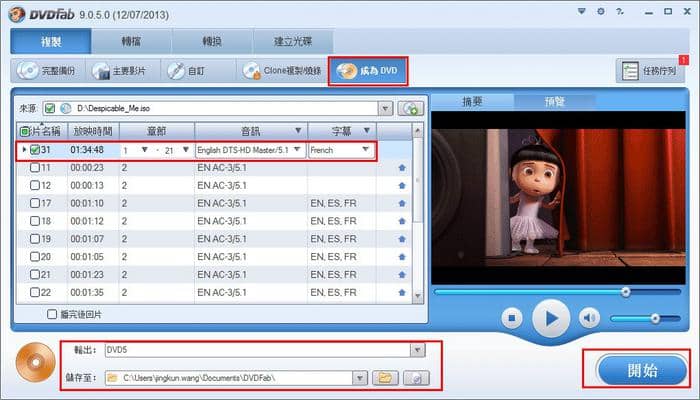The image size is (700, 400).
Task: Enable the checkbox below the title list
Action: pyautogui.click(x=52, y=314)
